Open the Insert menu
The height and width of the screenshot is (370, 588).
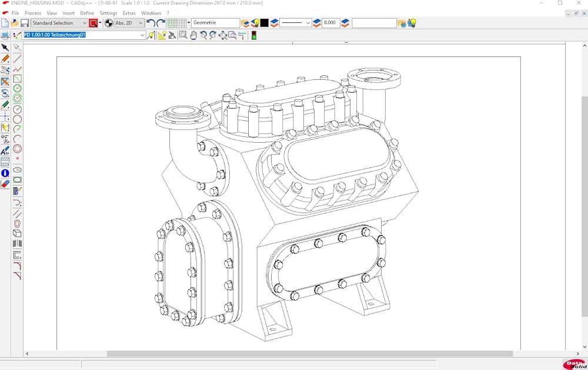(x=68, y=13)
